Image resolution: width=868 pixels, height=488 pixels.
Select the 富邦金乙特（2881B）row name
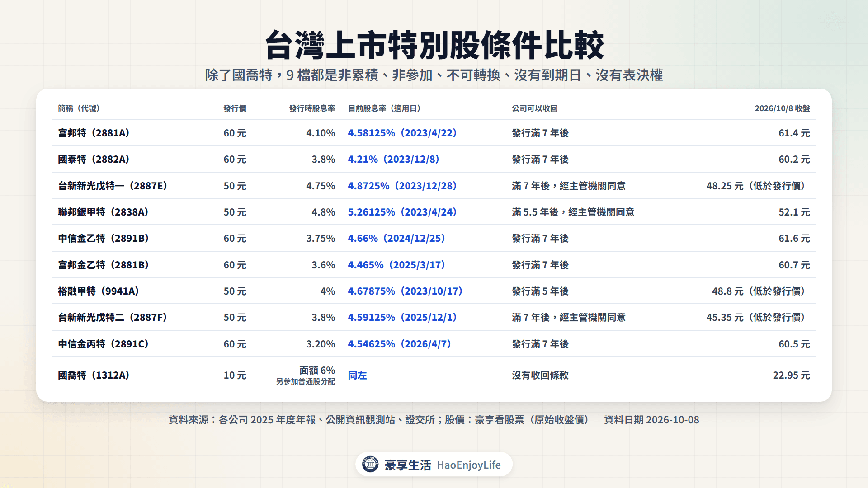tap(104, 265)
